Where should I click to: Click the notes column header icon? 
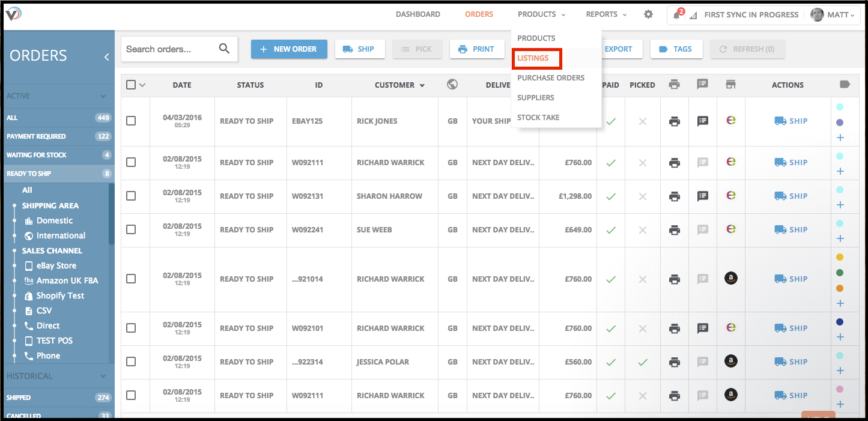(702, 85)
